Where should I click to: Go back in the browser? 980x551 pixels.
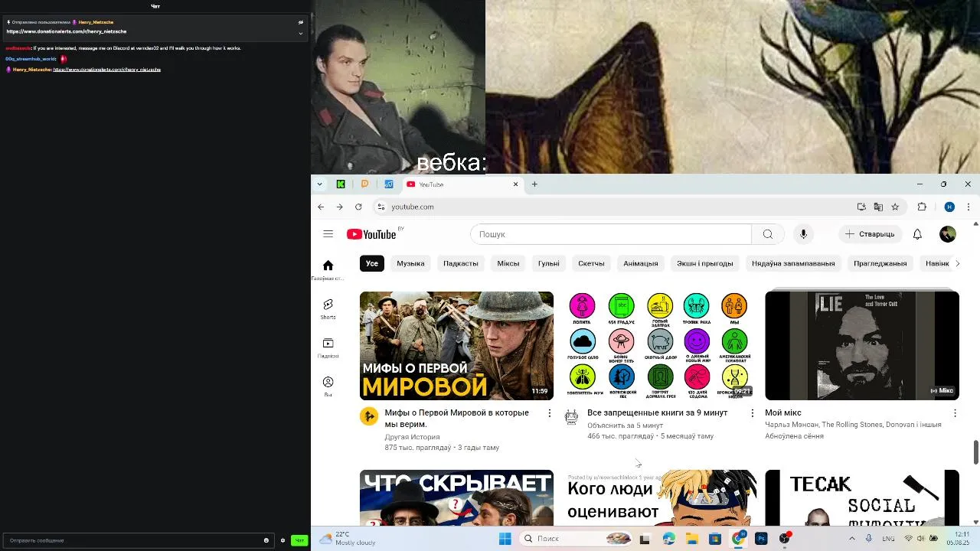click(321, 207)
